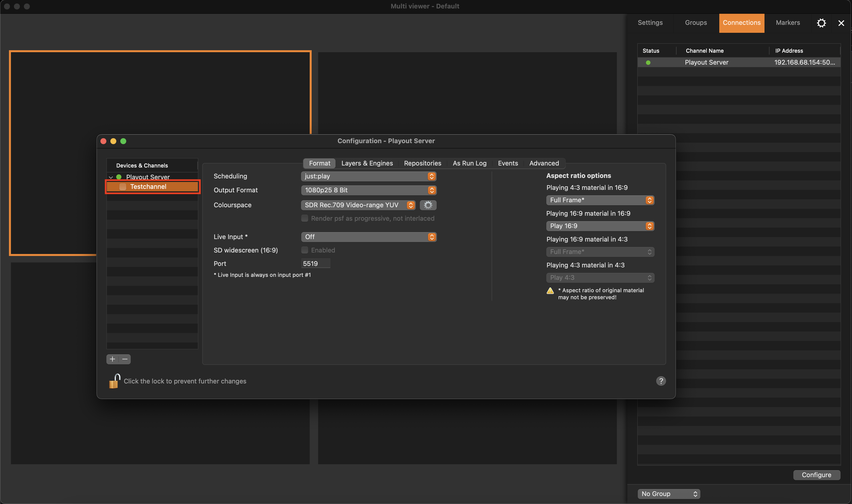Close the Multi viewer side panel

[841, 23]
